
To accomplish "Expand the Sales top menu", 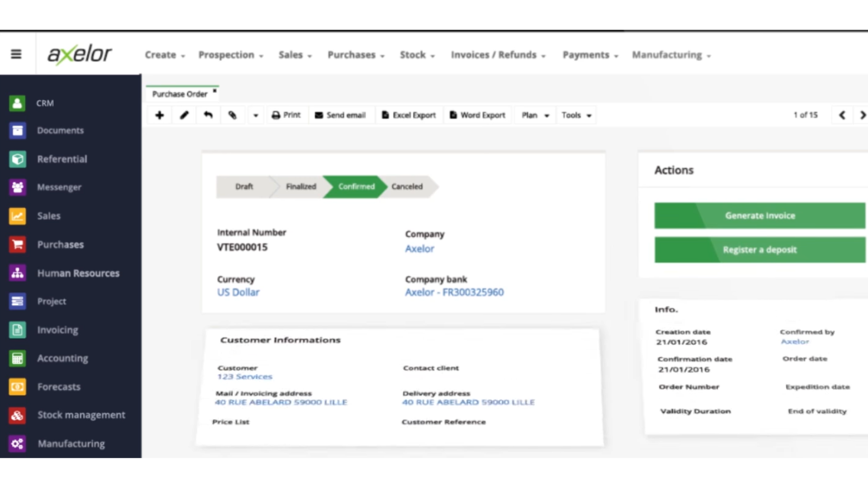I will 295,55.
